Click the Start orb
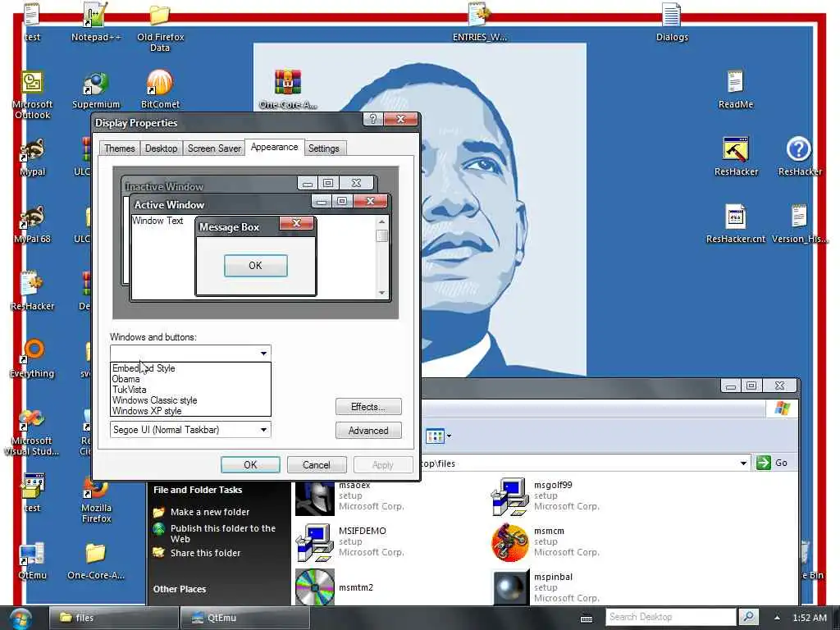This screenshot has width=840, height=630. (20, 619)
